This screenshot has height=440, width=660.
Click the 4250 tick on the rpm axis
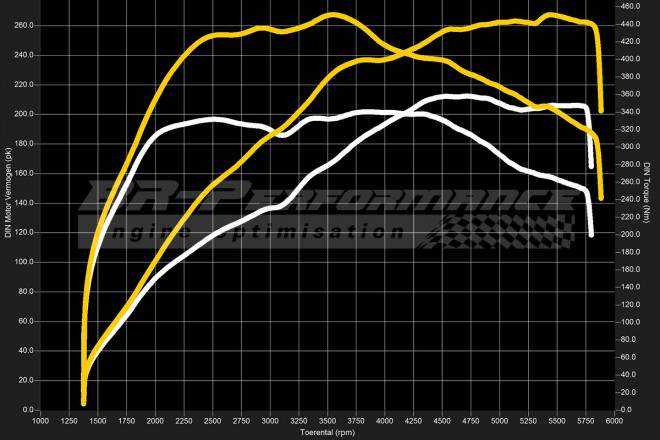coord(414,421)
